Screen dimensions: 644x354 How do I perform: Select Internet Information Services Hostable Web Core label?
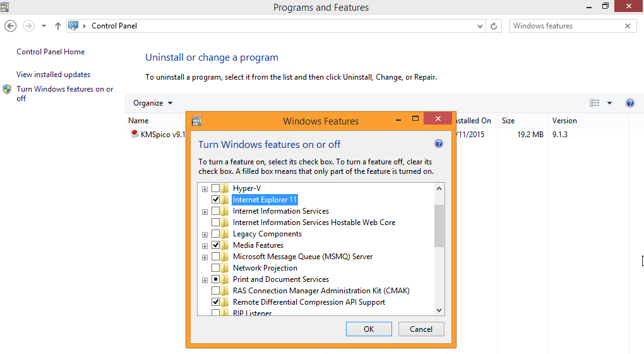click(314, 223)
